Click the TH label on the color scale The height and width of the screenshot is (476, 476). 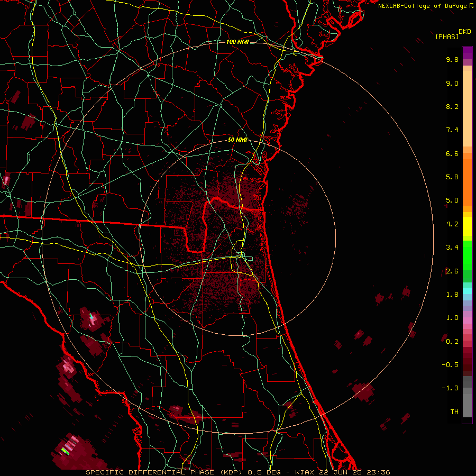tap(454, 412)
